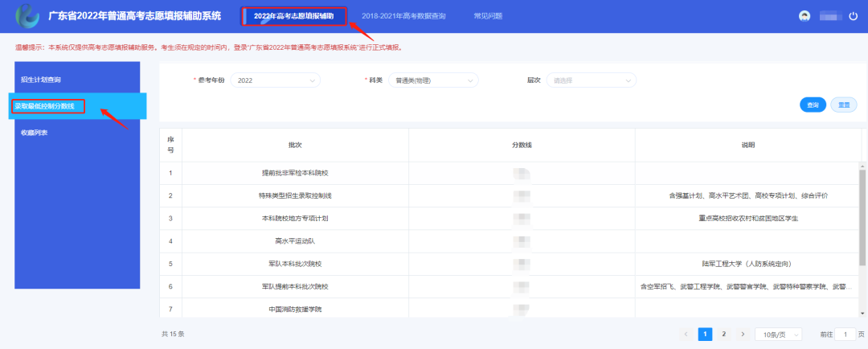Open the user avatar icon
Screen dimensions: 868x349
[x=805, y=16]
